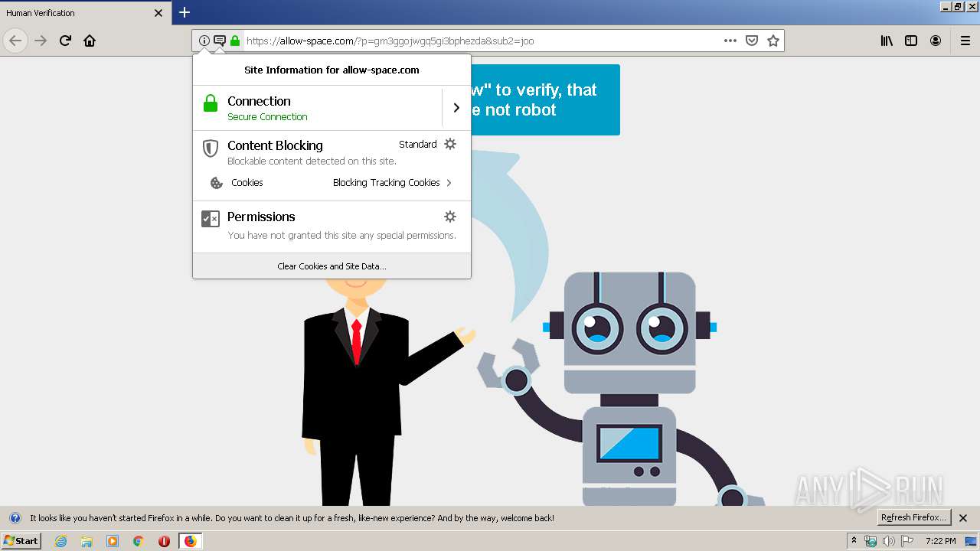
Task: Go back one page
Action: [x=15, y=41]
